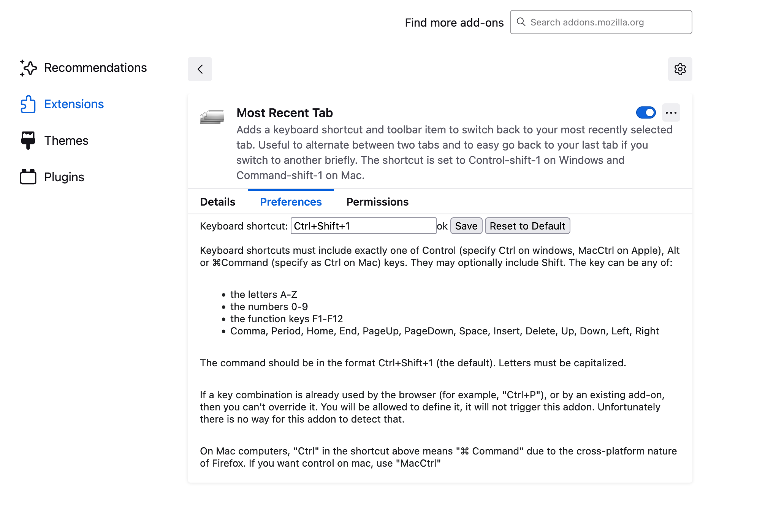
Task: Disable the Most Recent Tab extension toggle
Action: [646, 112]
